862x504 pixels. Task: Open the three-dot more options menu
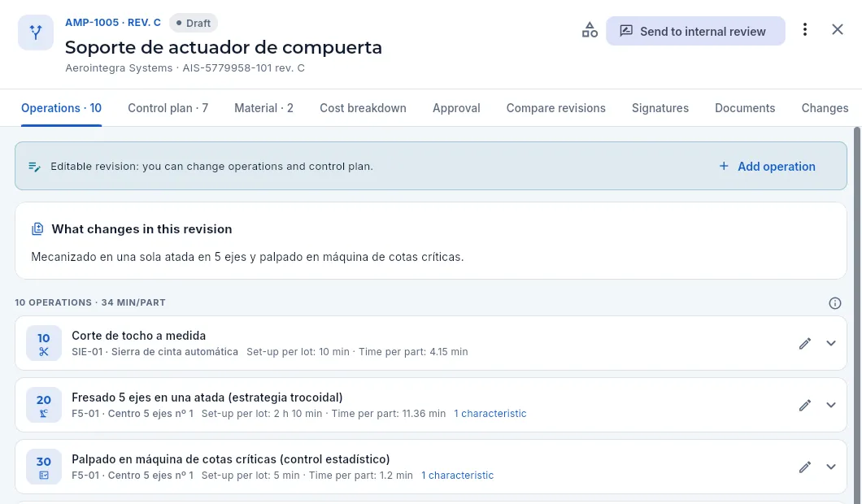click(x=805, y=30)
